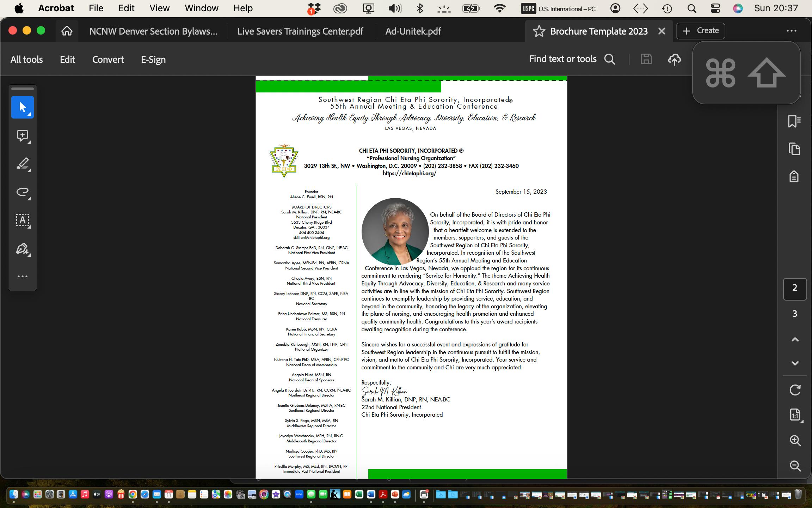
Task: Select the Add text box tool
Action: [x=22, y=220]
